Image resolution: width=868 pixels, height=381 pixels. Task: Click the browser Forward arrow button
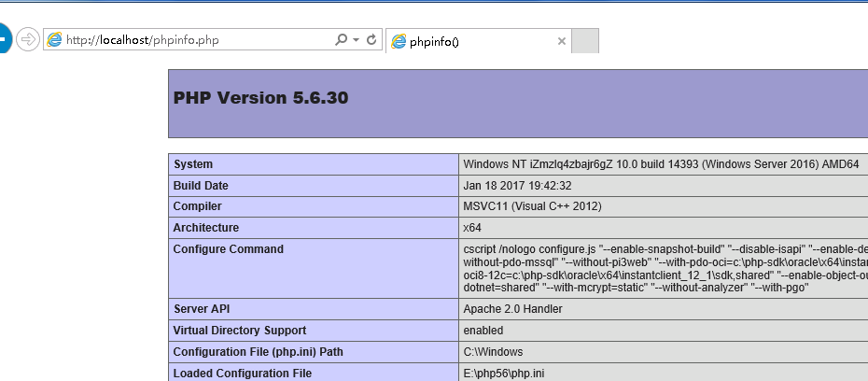coord(28,39)
